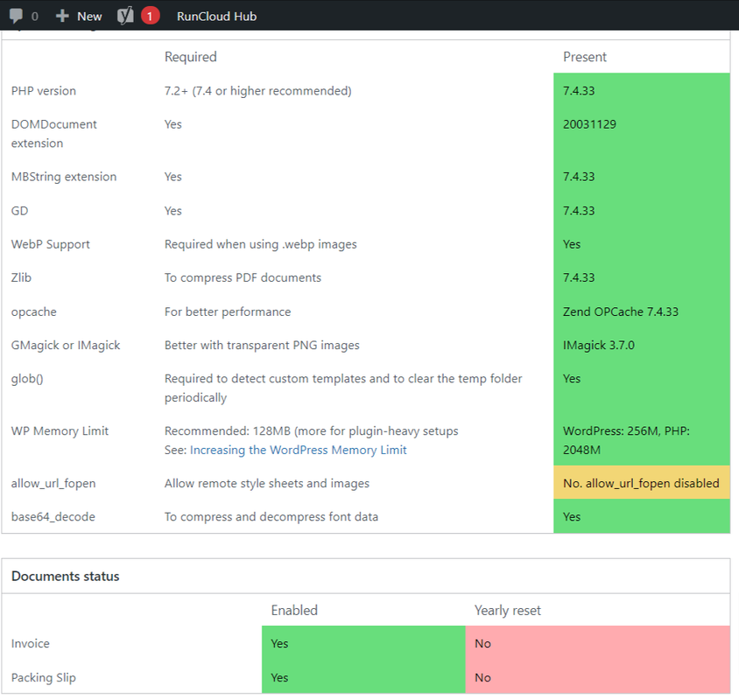Viewport: 739px width, 700px height.
Task: Click Better with transparent PNG images text
Action: (x=262, y=346)
